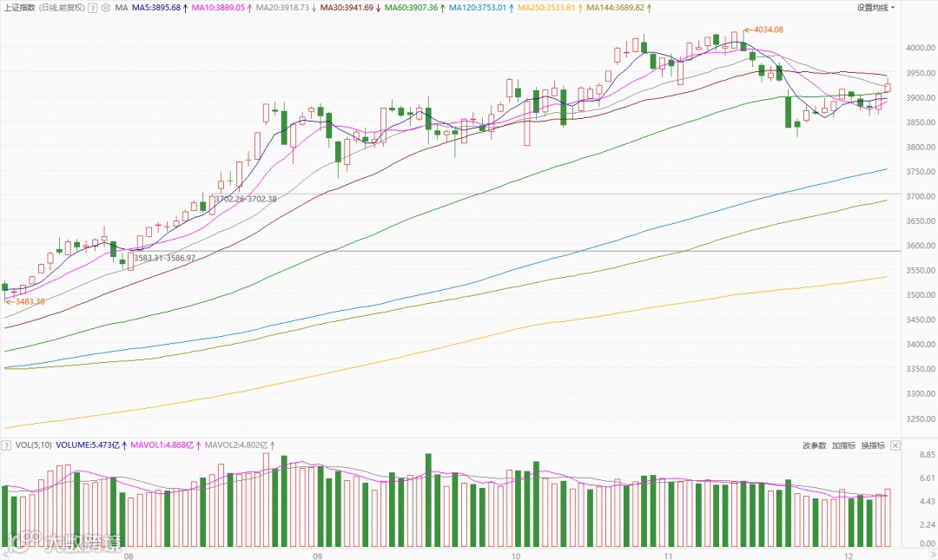Click the 4034.08 high price marker
938x560 pixels.
(768, 30)
